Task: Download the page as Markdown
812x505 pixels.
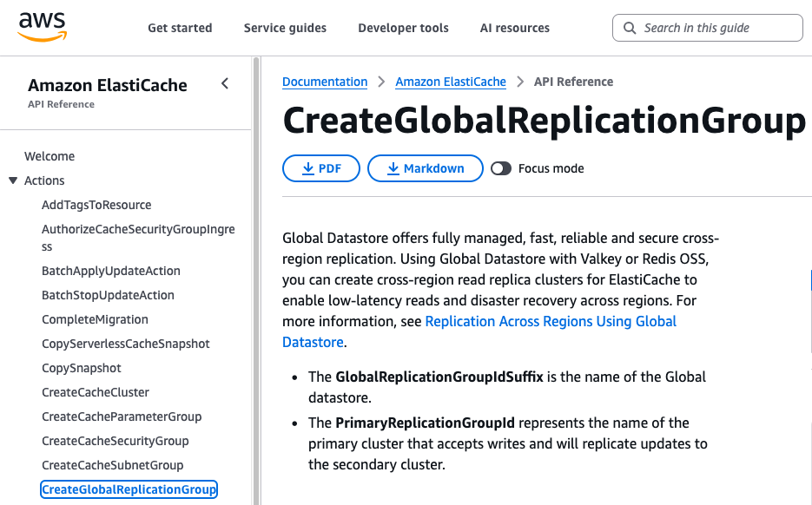Action: (426, 168)
